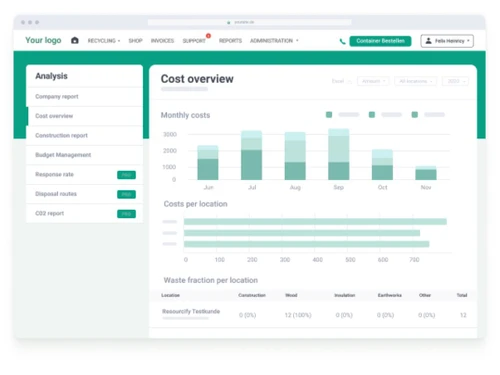
Task: Click the 12 (100%) Wood cell
Action: [298, 315]
